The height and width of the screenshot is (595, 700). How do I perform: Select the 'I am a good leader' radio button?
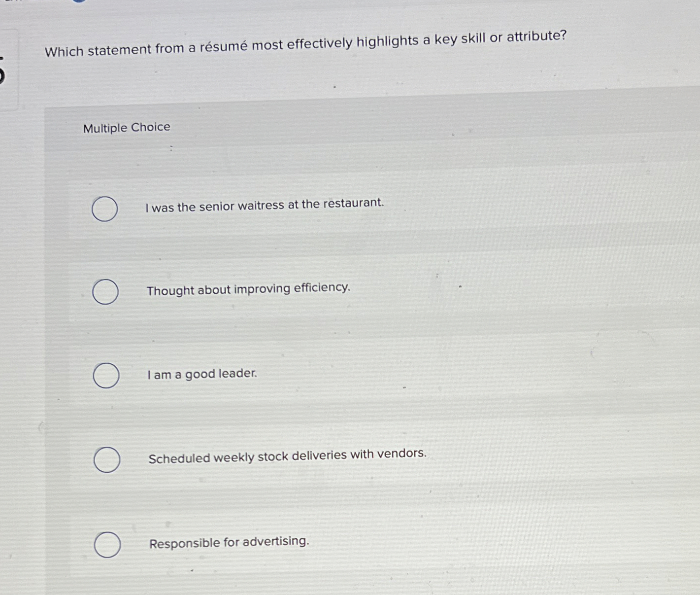pyautogui.click(x=105, y=376)
